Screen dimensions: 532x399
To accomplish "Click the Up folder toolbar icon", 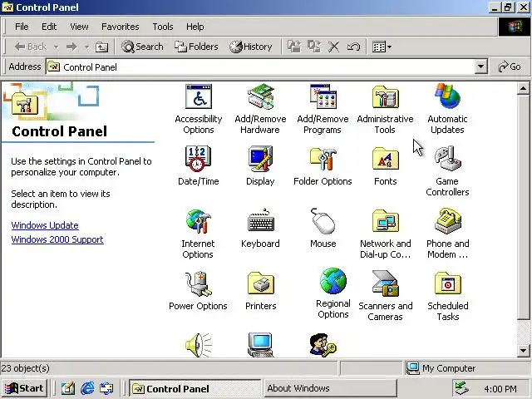I will (x=101, y=47).
